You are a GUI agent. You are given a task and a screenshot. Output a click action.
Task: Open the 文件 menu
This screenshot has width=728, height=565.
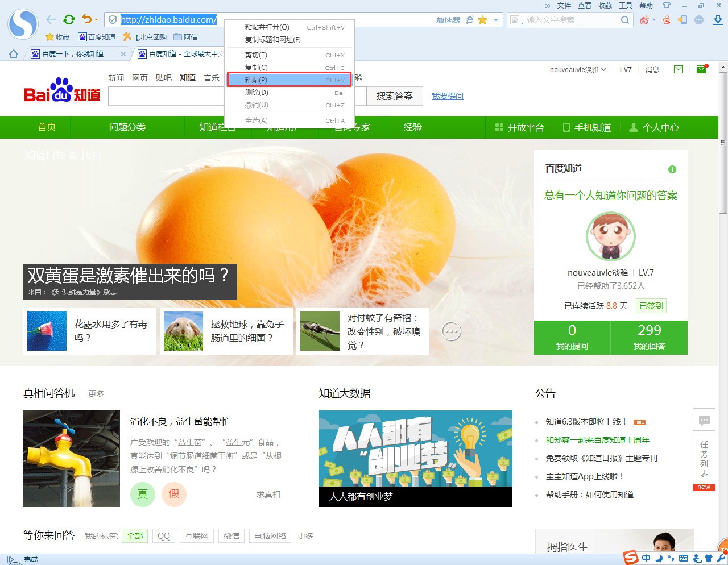click(564, 6)
